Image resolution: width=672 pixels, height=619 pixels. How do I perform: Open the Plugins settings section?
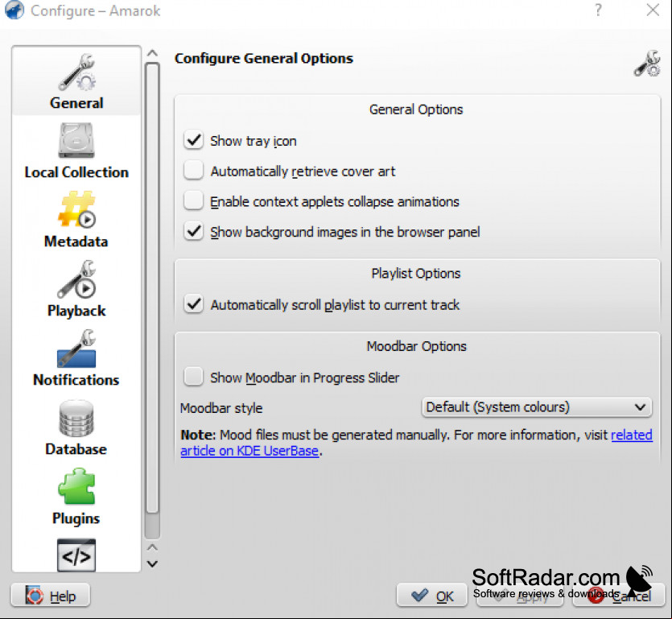[x=76, y=497]
